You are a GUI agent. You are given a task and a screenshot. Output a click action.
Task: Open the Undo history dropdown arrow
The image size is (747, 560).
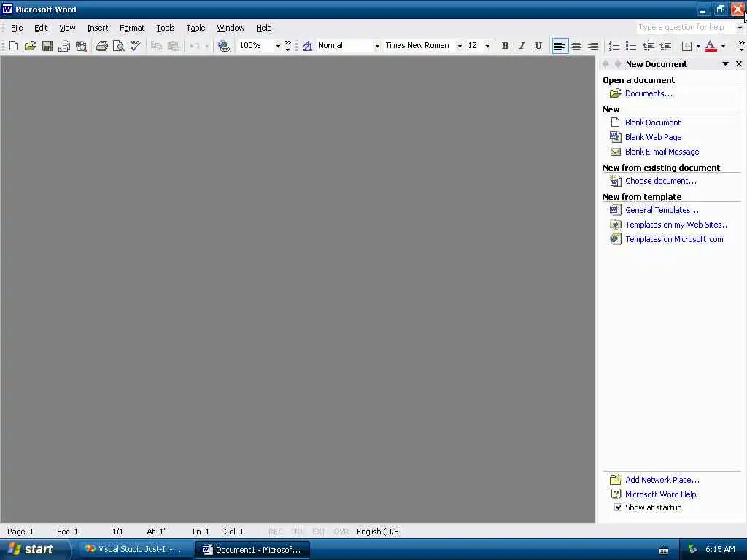click(206, 46)
